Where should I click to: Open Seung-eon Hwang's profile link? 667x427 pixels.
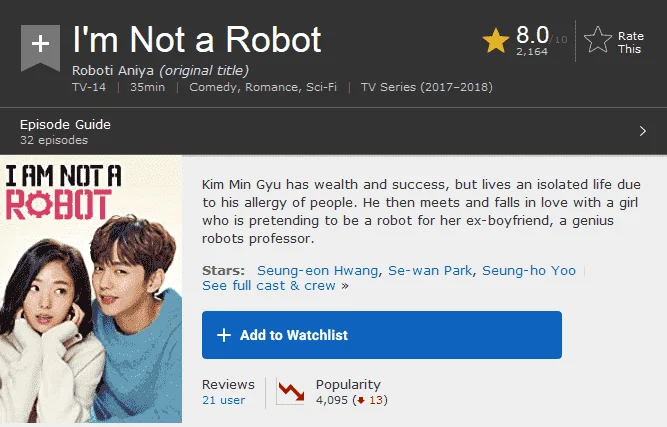pos(317,270)
